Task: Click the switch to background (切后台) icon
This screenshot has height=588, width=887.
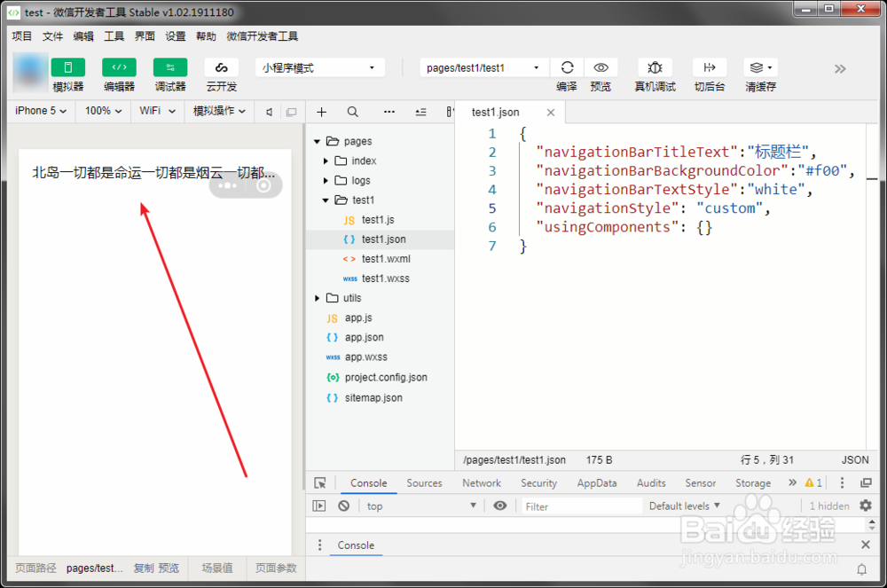Action: pyautogui.click(x=710, y=67)
